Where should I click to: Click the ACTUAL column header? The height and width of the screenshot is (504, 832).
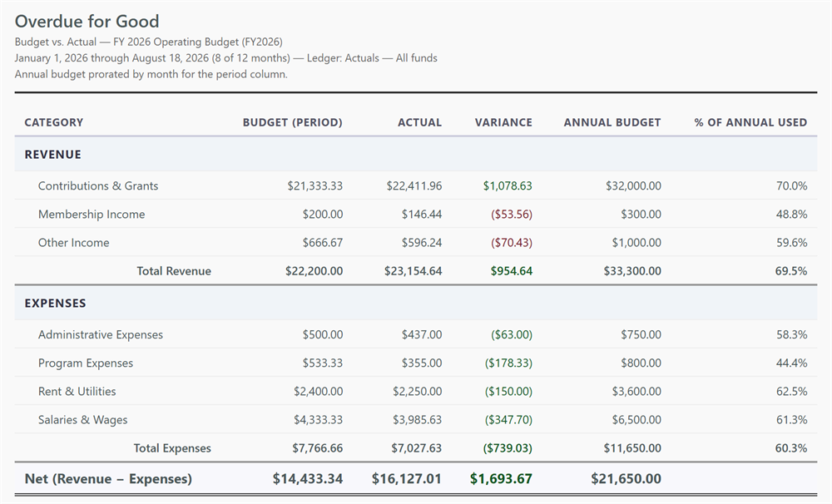419,122
